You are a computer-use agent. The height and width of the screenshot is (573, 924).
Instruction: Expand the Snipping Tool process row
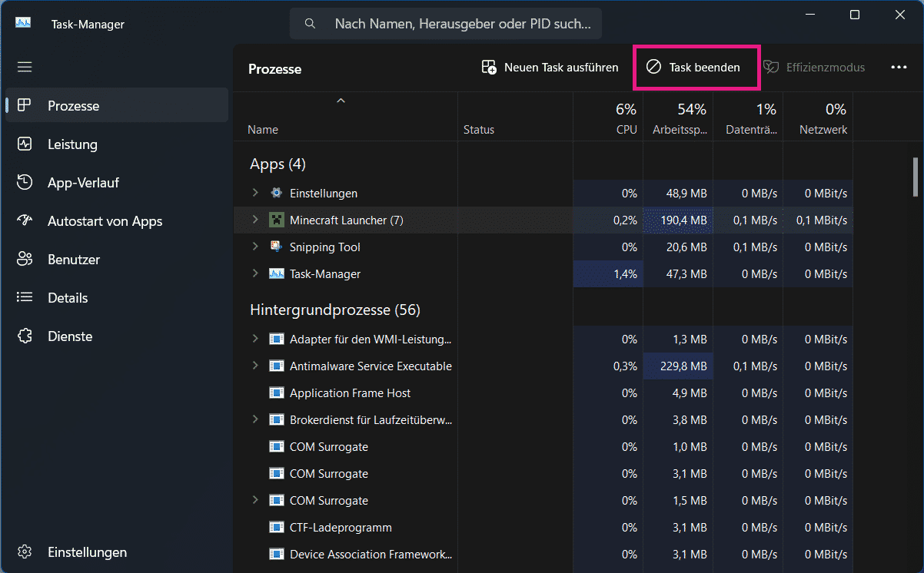(255, 247)
